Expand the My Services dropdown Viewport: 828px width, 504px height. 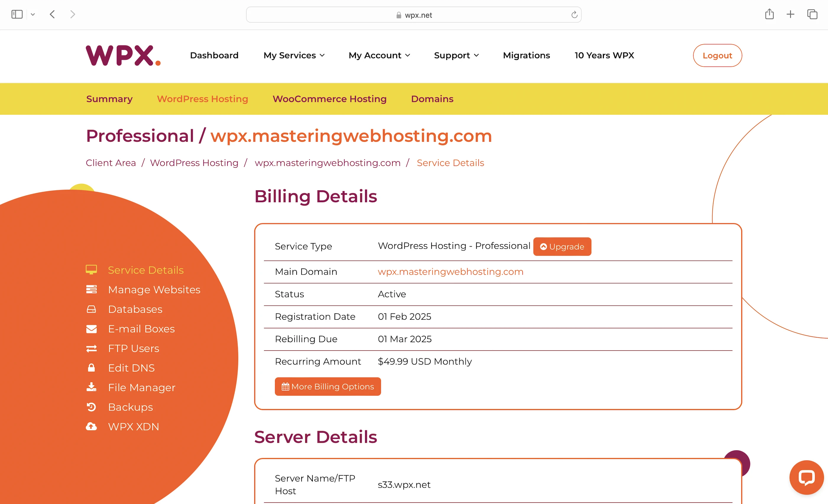294,55
